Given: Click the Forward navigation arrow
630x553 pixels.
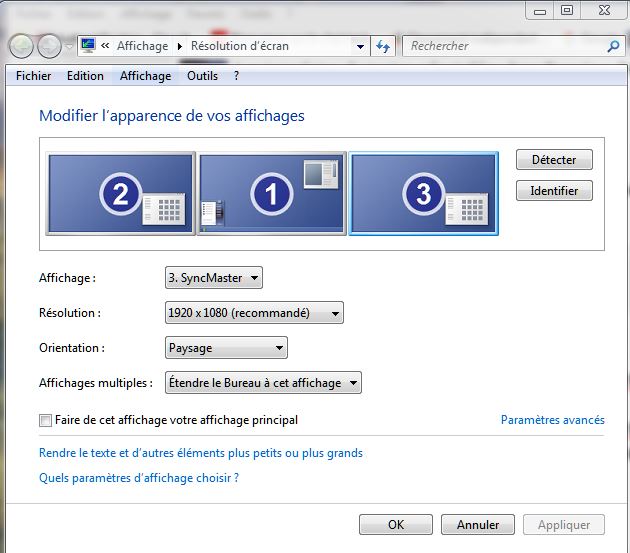Looking at the screenshot, I should 49,46.
